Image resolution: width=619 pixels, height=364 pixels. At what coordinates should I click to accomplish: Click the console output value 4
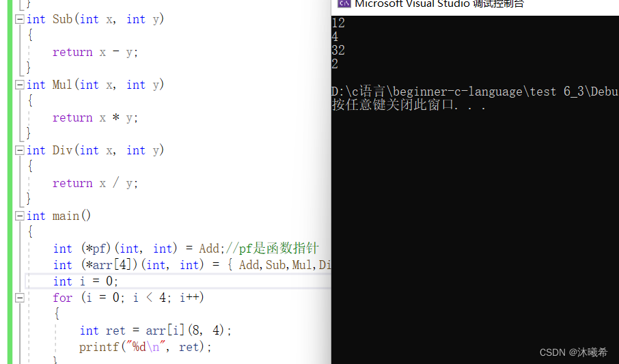[x=335, y=37]
